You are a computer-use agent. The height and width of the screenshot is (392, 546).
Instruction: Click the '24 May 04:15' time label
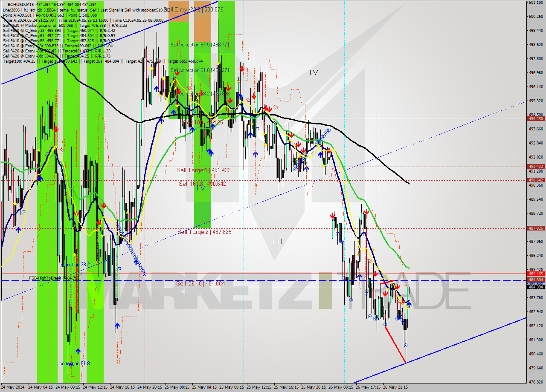40,388
